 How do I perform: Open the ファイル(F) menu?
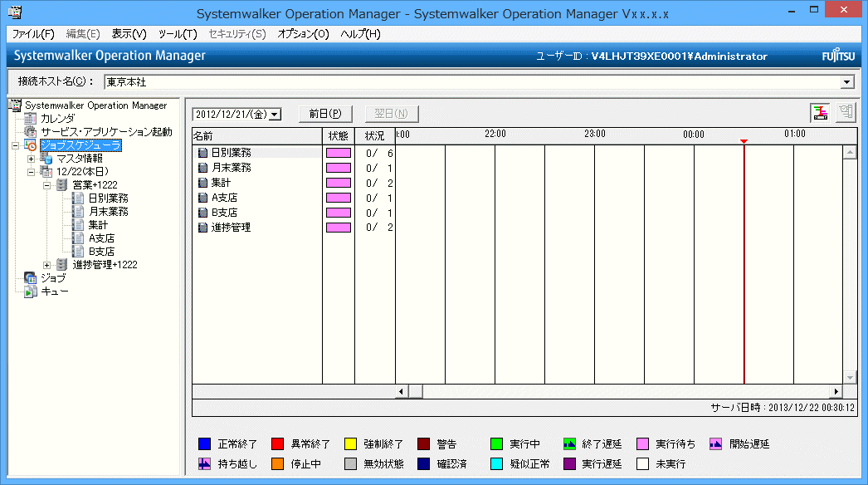pos(33,34)
